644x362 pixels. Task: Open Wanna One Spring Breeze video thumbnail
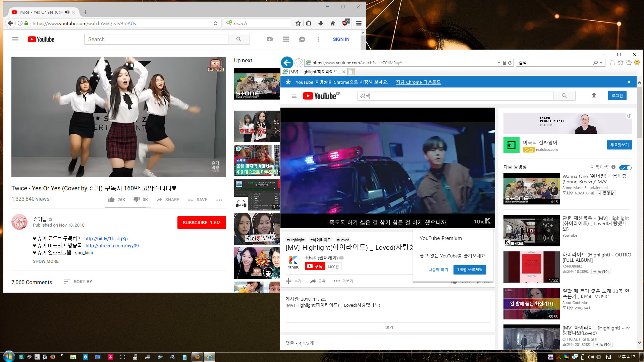pyautogui.click(x=531, y=189)
